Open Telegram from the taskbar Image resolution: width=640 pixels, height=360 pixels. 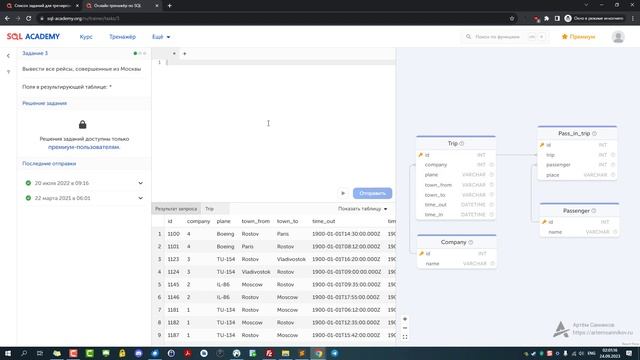(x=334, y=353)
